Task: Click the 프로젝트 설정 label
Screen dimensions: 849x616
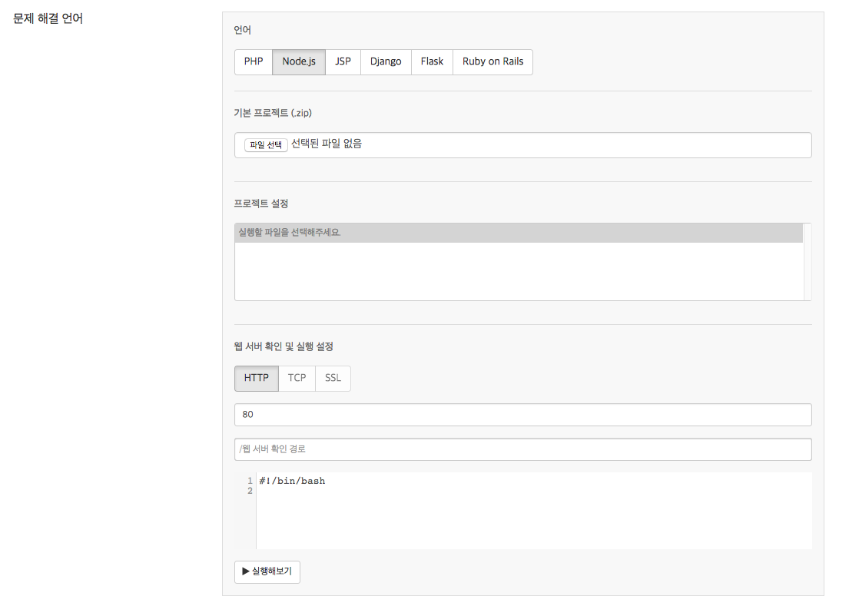Action: (x=261, y=204)
